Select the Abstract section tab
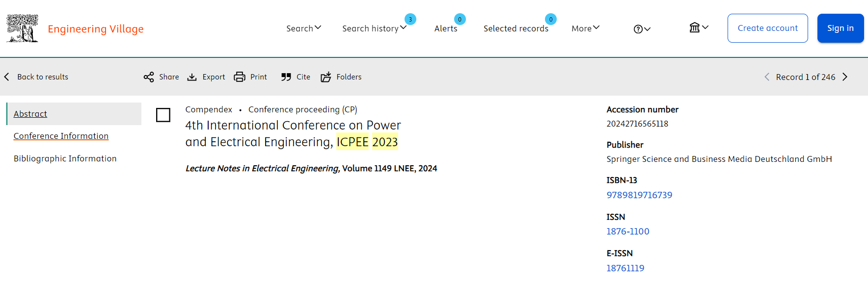This screenshot has width=868, height=287. click(74, 114)
